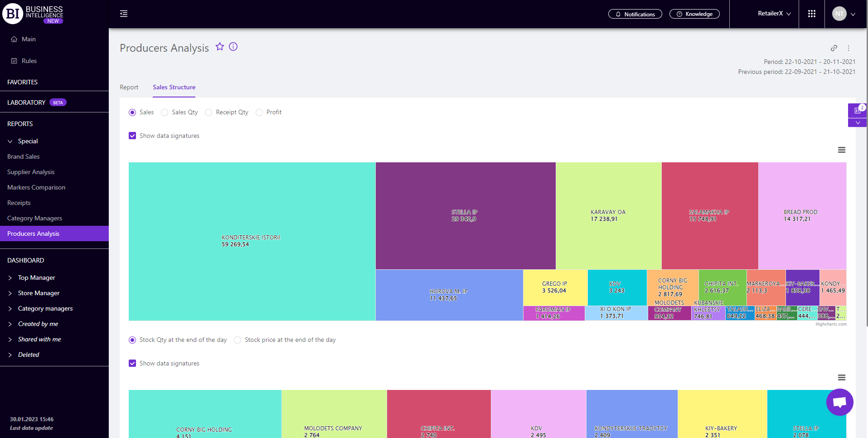
Task: Open the vertical three-dot options menu
Action: [x=849, y=48]
